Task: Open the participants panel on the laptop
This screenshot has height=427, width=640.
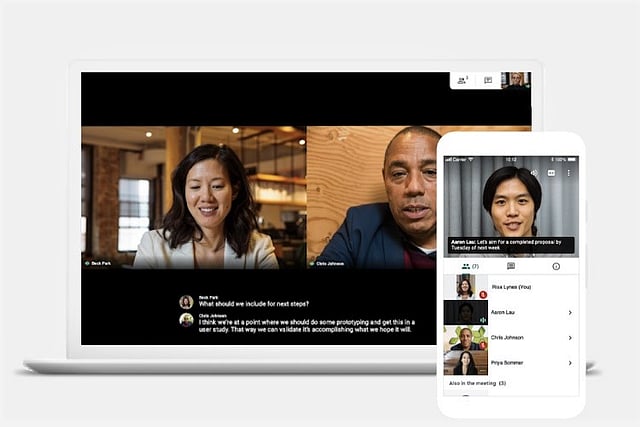Action: [462, 80]
